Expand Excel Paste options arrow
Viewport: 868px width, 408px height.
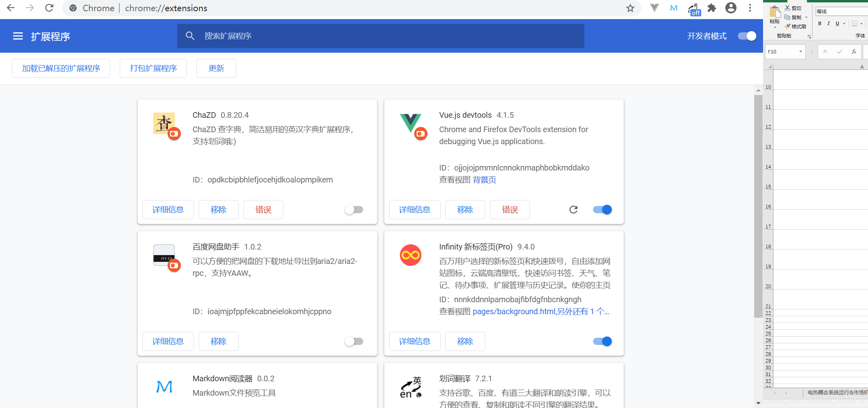tap(775, 28)
